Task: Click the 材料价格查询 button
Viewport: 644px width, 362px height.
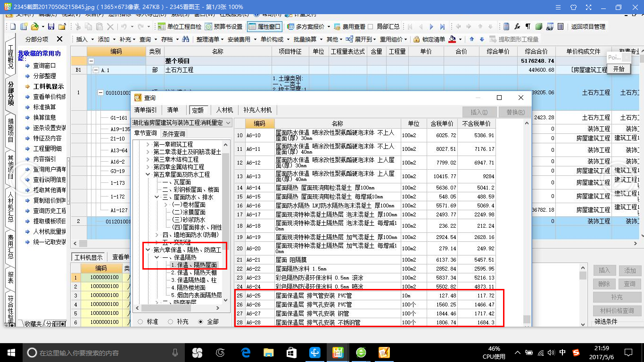Action: (x=617, y=311)
